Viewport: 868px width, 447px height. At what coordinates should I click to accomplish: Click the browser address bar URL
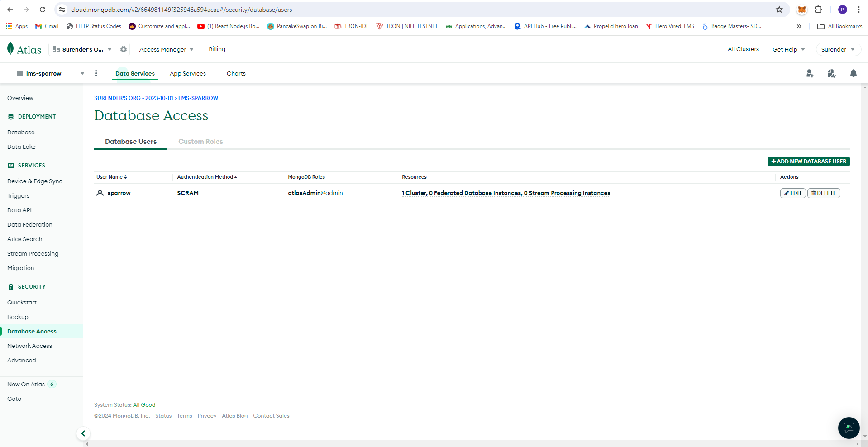[181, 10]
